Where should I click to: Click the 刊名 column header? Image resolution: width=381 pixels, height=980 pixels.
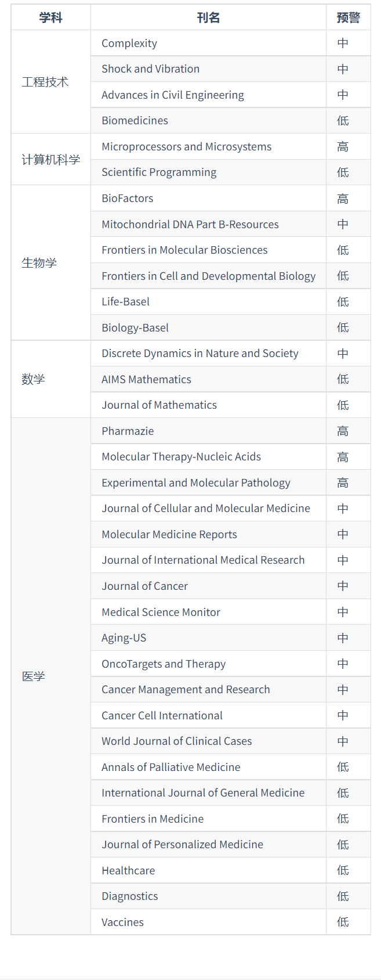[x=208, y=17]
